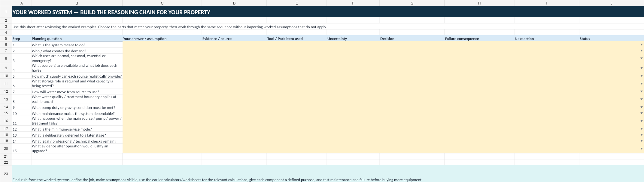The height and width of the screenshot is (182, 644).
Task: Click the title cell 'YOUR WORKED SYSTEM'
Action: point(328,12)
